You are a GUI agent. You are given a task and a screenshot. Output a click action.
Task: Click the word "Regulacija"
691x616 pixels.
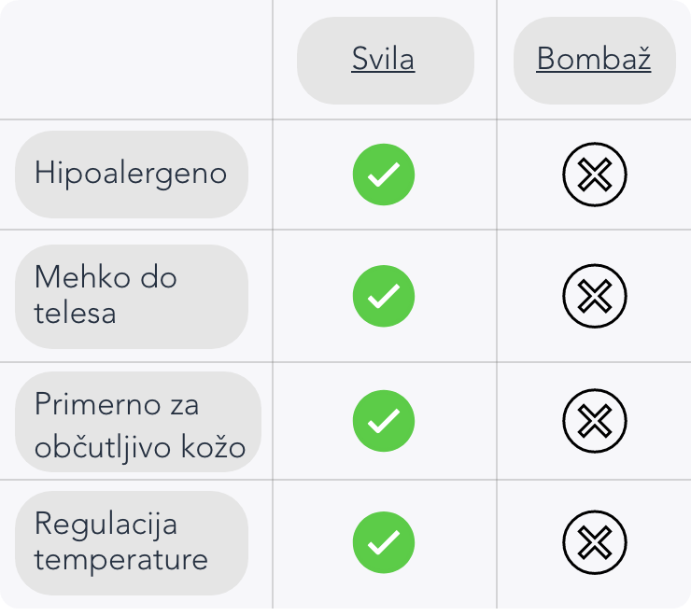pyautogui.click(x=106, y=524)
